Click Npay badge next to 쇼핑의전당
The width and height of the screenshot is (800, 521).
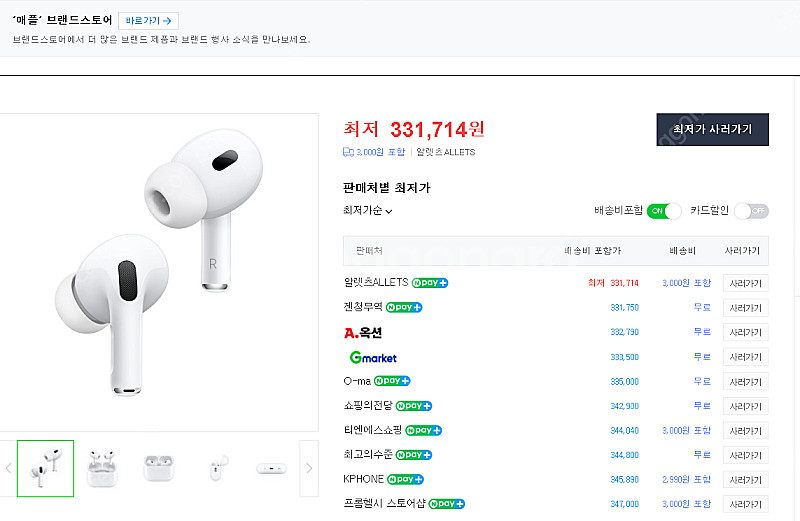pos(414,406)
